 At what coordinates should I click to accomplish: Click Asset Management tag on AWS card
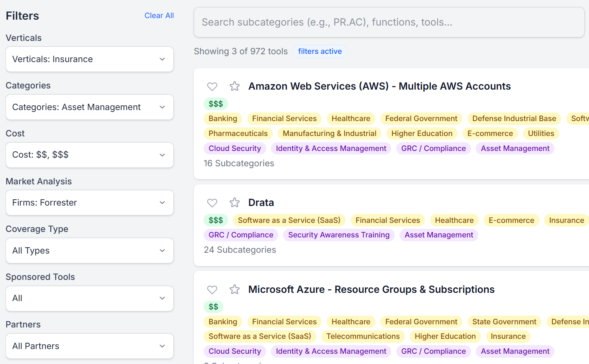point(515,149)
